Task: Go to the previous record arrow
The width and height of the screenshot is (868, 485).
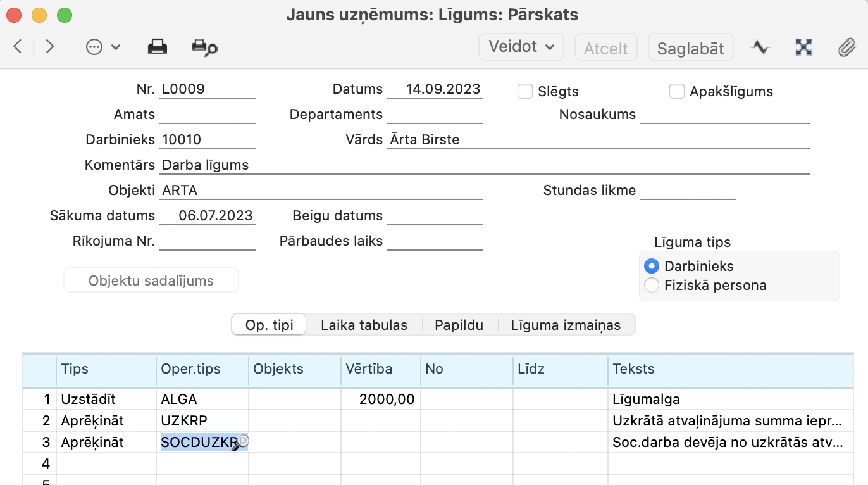Action: point(18,47)
